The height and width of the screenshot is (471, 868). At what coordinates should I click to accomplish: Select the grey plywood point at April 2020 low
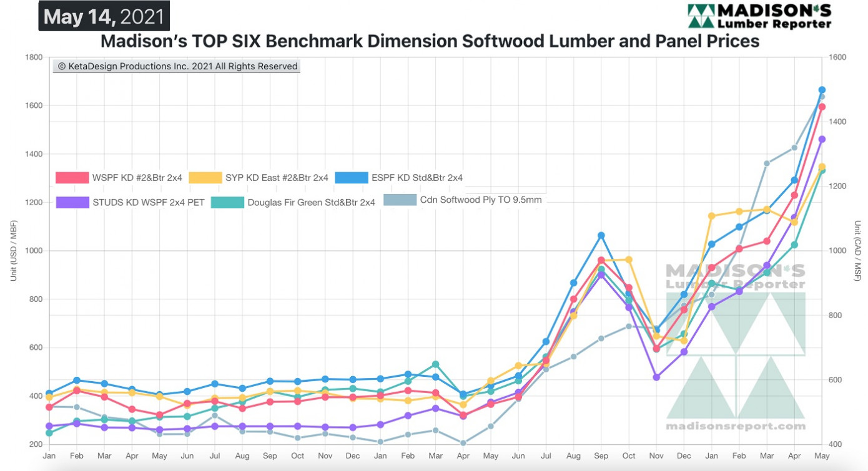coord(463,443)
